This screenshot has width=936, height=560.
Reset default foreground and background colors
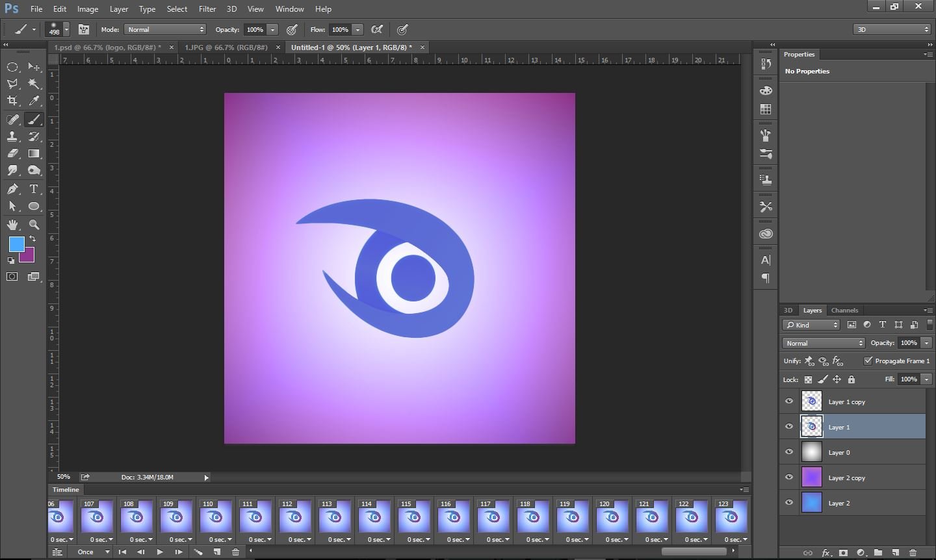coord(10,261)
